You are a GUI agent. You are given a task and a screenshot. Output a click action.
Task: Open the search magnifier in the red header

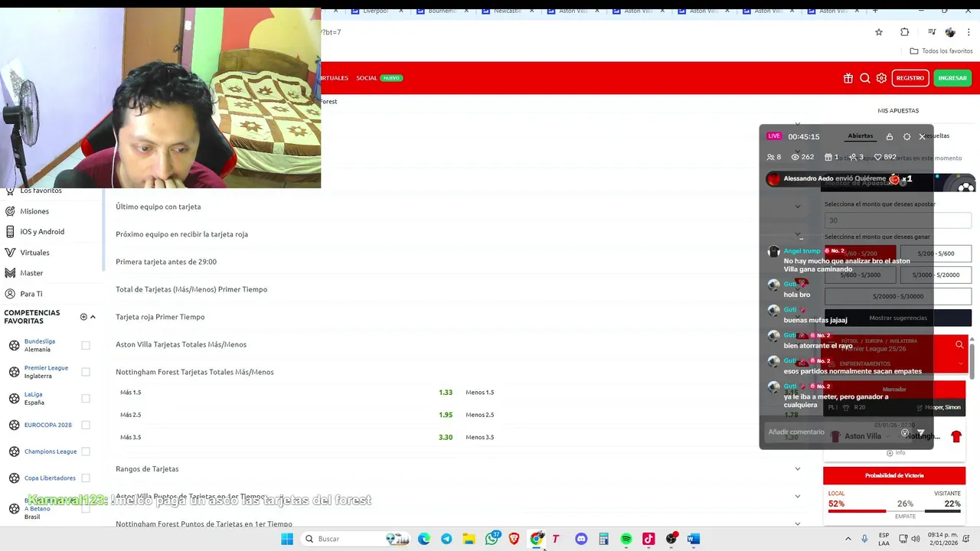(x=865, y=78)
